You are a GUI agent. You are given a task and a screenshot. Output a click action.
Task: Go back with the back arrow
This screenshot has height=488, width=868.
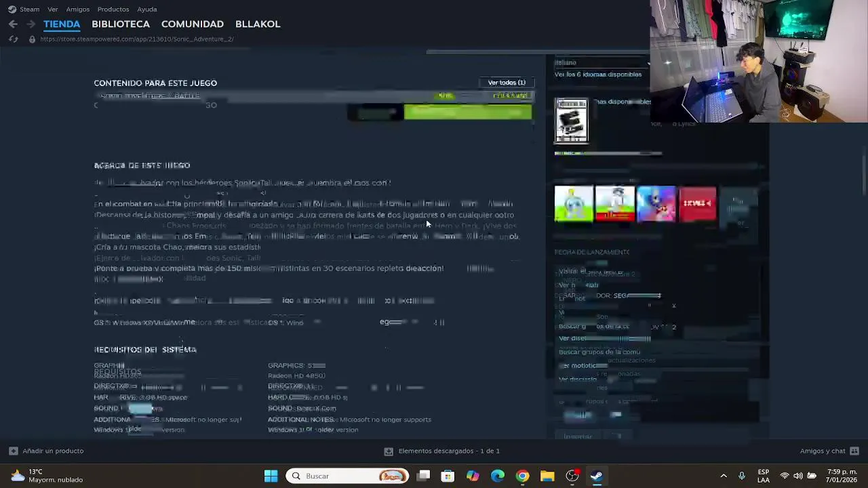click(x=13, y=24)
